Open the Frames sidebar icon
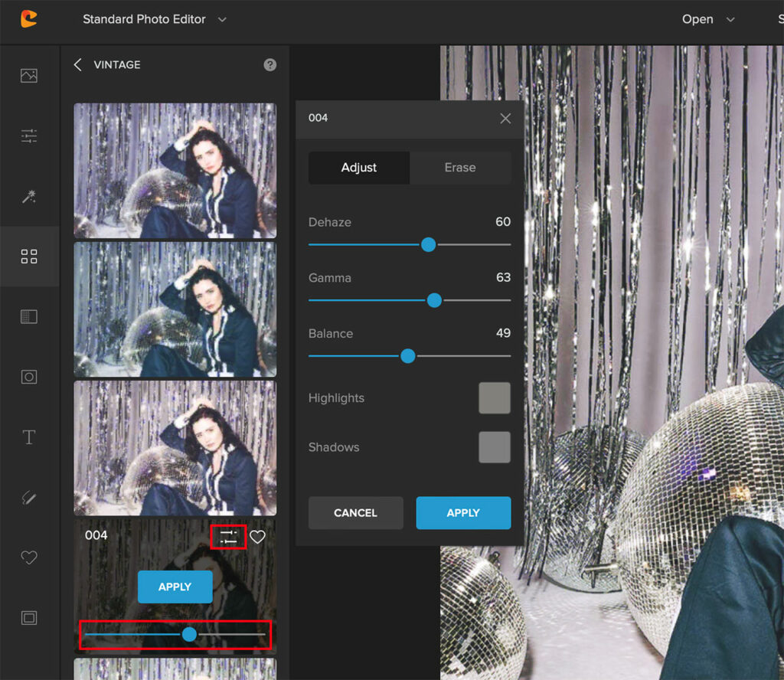Image resolution: width=784 pixels, height=680 pixels. coord(29,618)
